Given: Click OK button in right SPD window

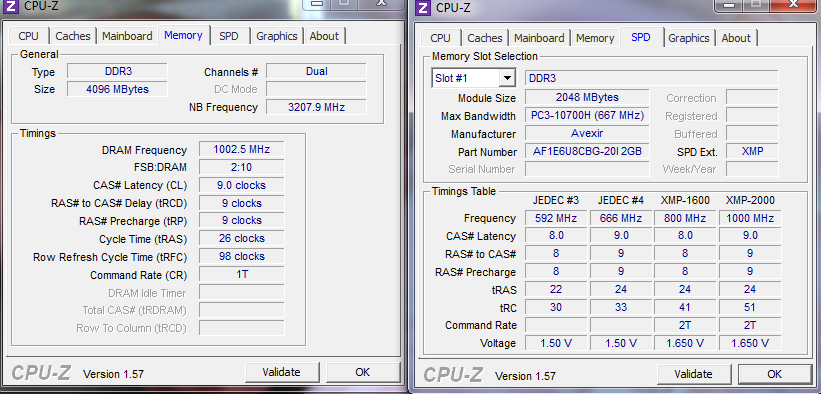Looking at the screenshot, I should [x=774, y=374].
